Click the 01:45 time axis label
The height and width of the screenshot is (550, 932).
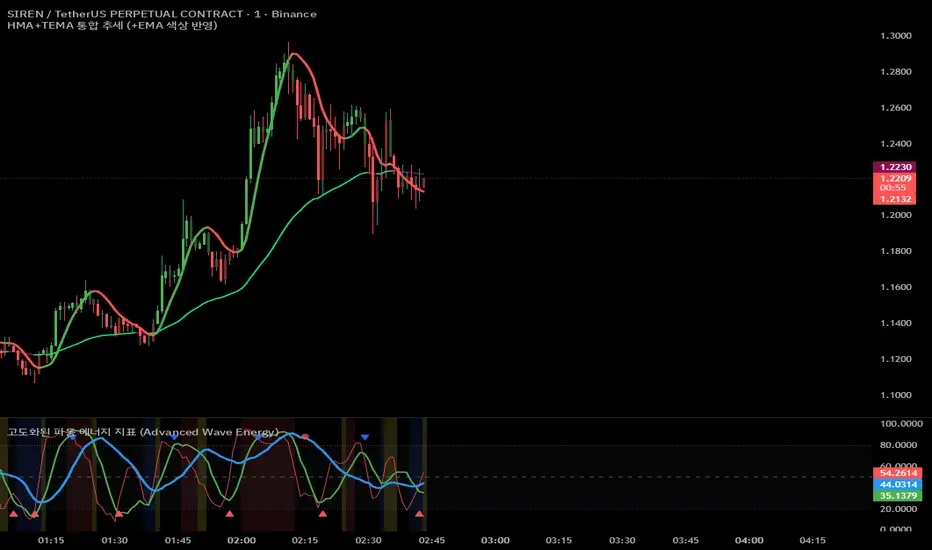click(x=178, y=540)
